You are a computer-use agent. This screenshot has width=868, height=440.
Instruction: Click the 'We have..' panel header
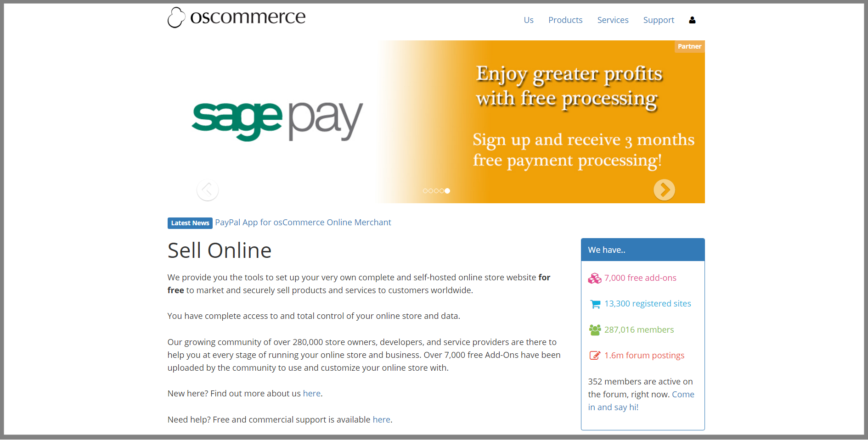[x=643, y=250]
